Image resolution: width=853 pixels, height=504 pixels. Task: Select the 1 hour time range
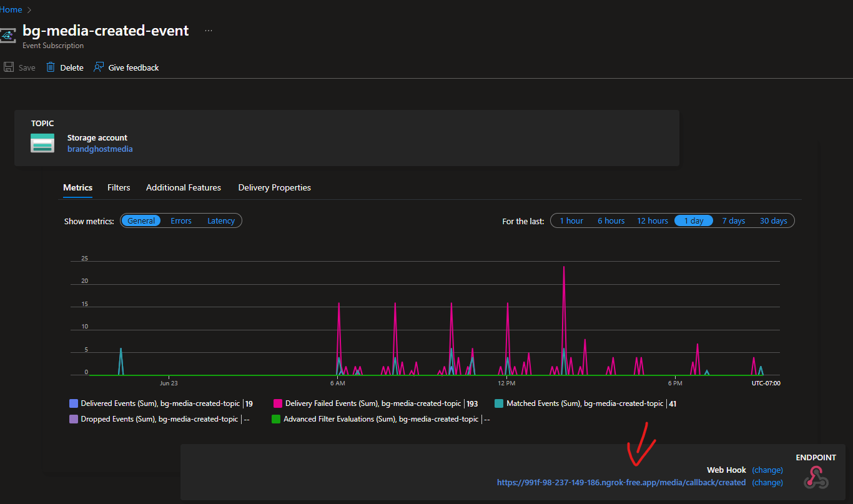[571, 220]
